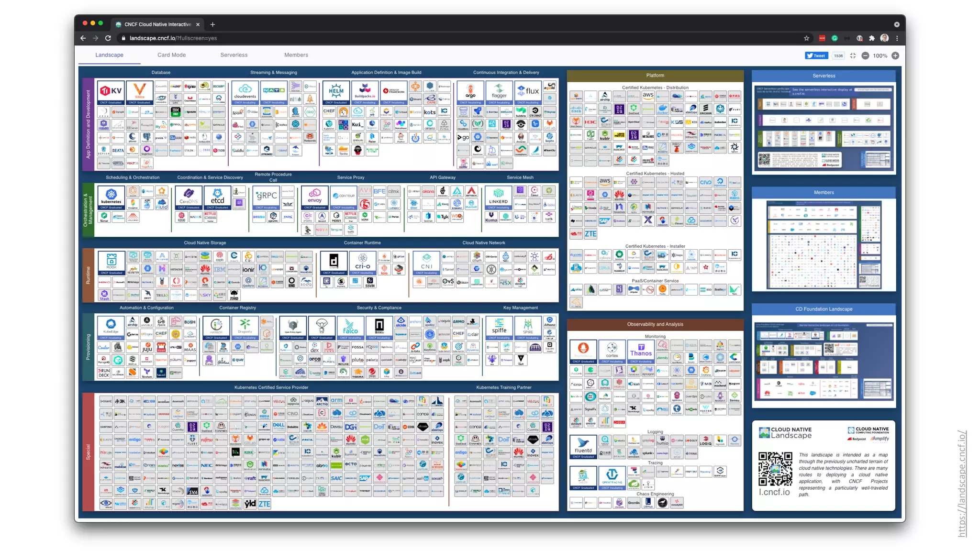Open the Kubernetes project card

coord(111,197)
